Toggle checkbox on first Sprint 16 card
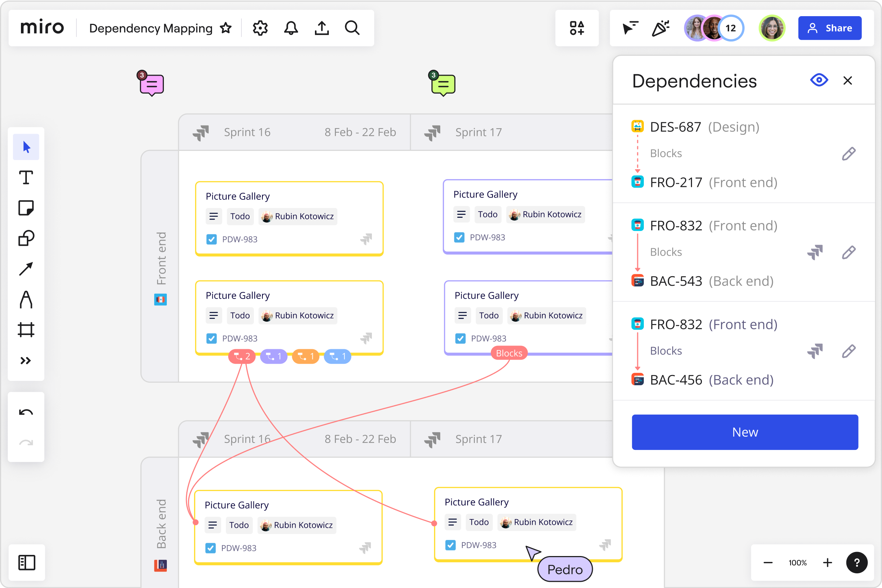Viewport: 882px width, 588px height. [212, 239]
